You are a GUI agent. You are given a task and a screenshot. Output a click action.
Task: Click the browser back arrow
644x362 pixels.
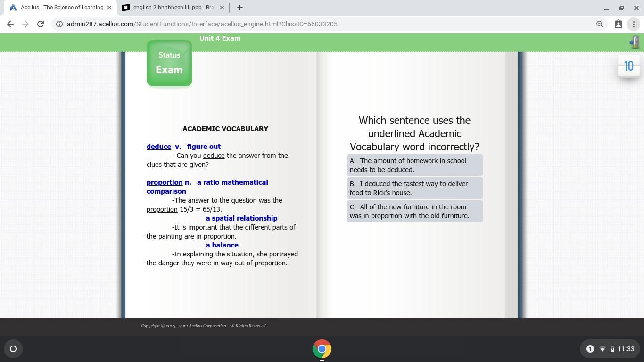[x=10, y=24]
